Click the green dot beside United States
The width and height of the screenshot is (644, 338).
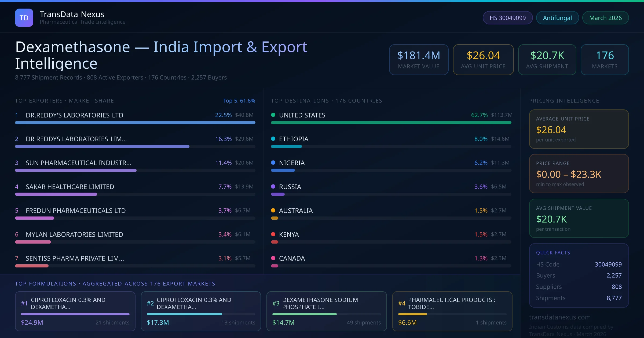tap(273, 115)
